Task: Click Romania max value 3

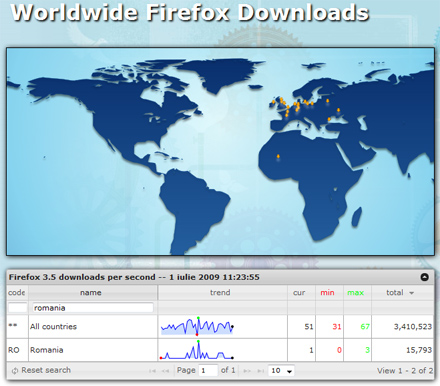Action: (x=367, y=350)
